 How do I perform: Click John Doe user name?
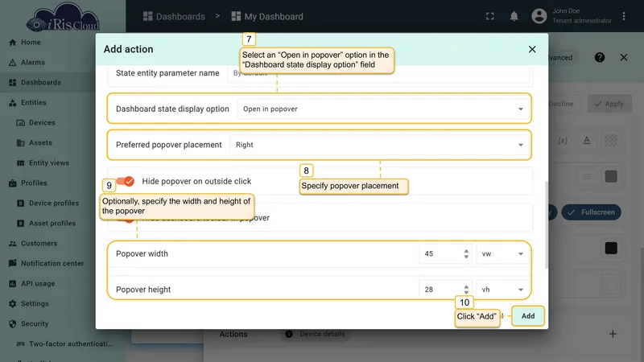pos(566,11)
